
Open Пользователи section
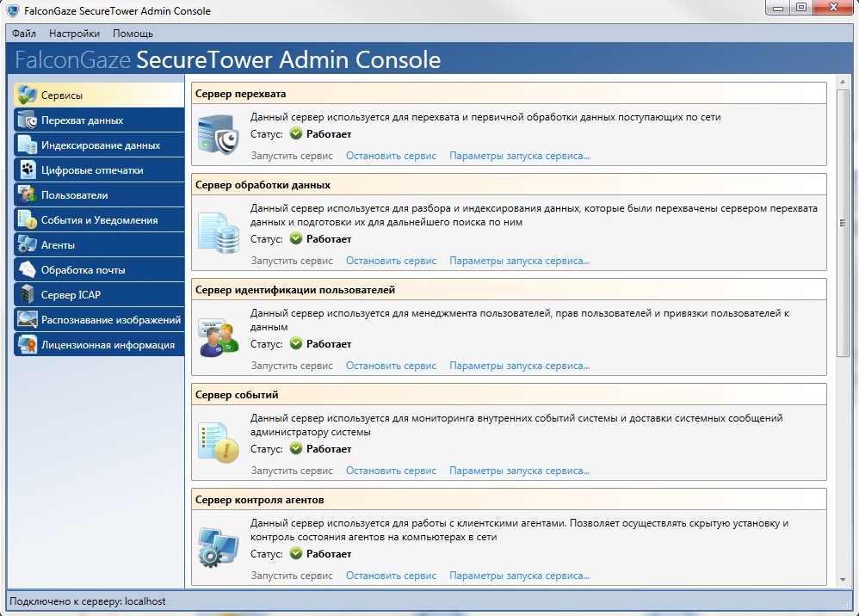point(99,195)
